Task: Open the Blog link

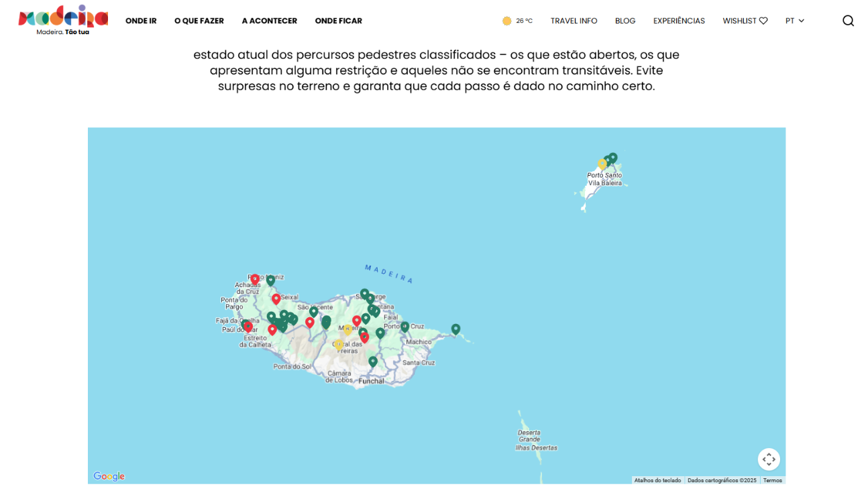Action: (625, 21)
